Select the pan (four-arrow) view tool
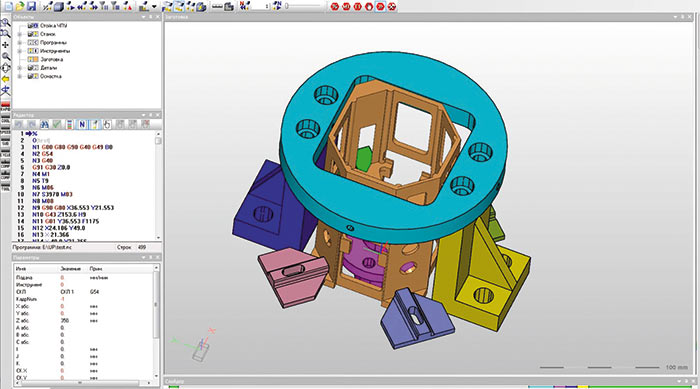The height and width of the screenshot is (389, 700). point(5,45)
